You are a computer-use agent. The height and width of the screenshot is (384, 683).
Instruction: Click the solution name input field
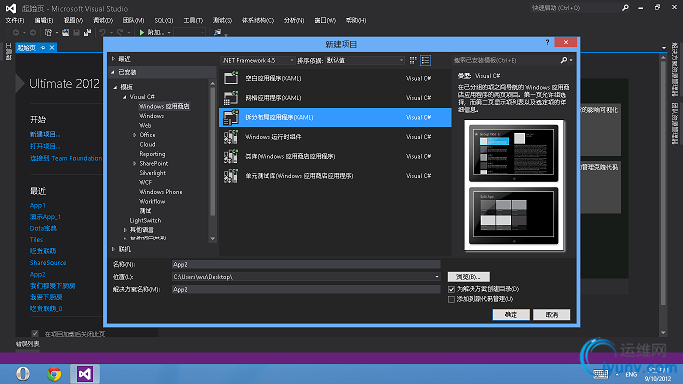pos(306,289)
